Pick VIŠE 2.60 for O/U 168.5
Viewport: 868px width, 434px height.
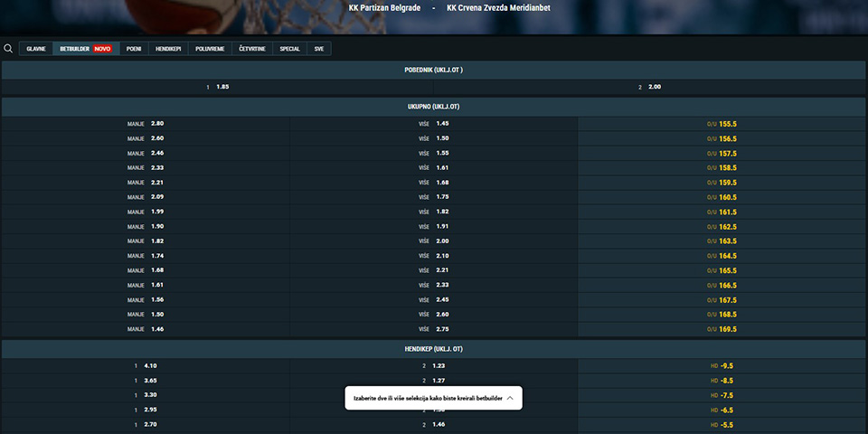pyautogui.click(x=433, y=315)
